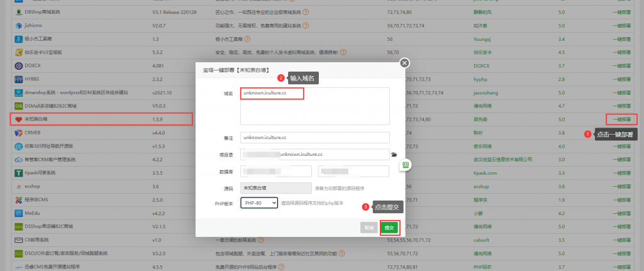This screenshot has width=644, height=271.
Task: Browse root directory with folder icon
Action: tap(394, 155)
